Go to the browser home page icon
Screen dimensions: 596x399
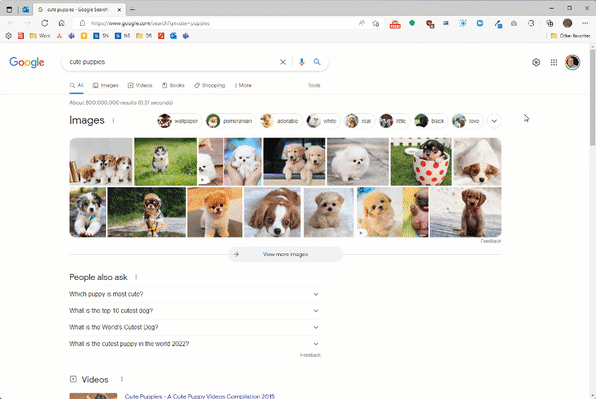[x=61, y=23]
